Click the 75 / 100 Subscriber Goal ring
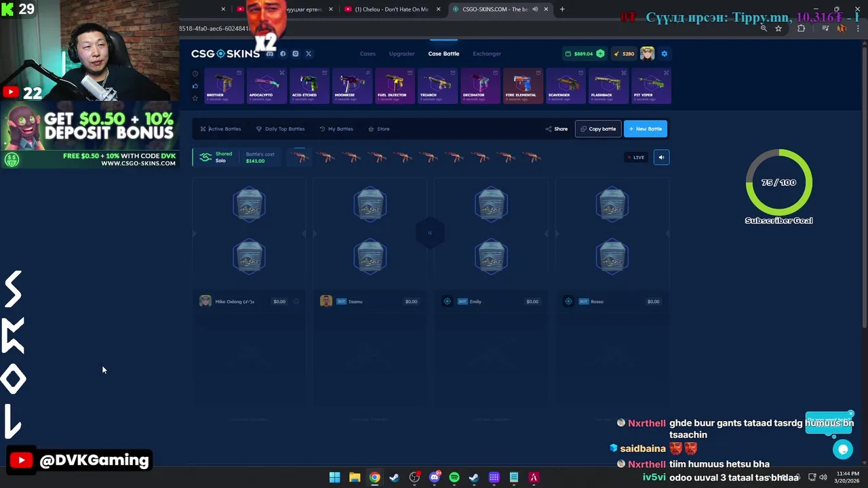 coord(778,182)
